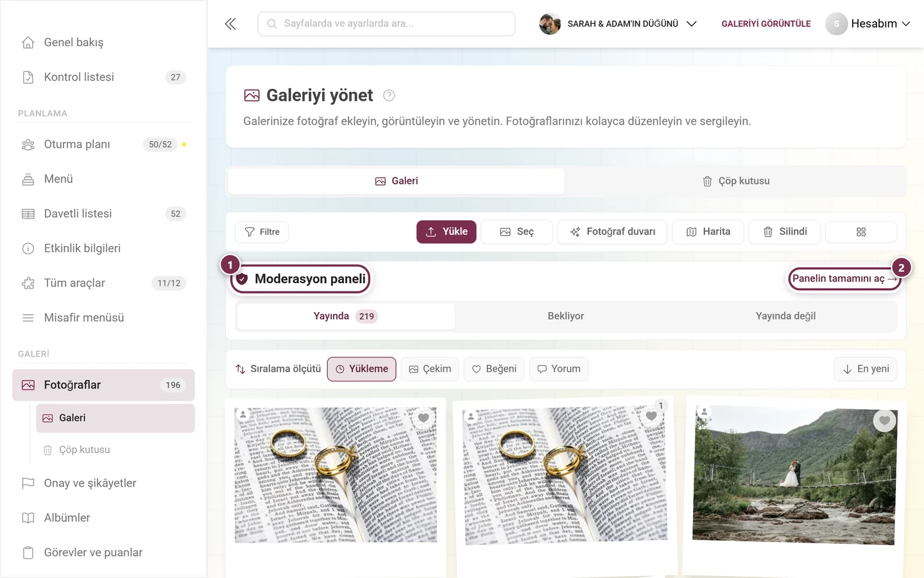Screen dimensions: 924x578
Task: Click Panelin tamamını aç link
Action: click(844, 279)
